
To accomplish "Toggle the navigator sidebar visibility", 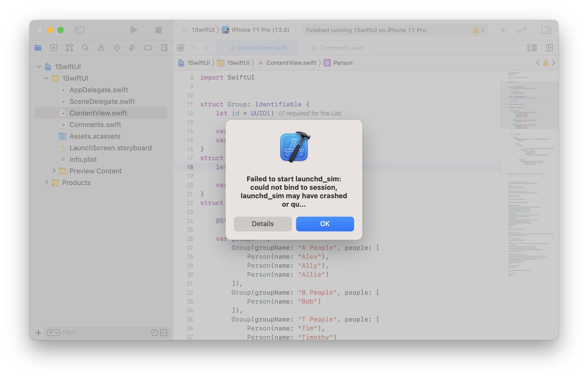I will 79,30.
